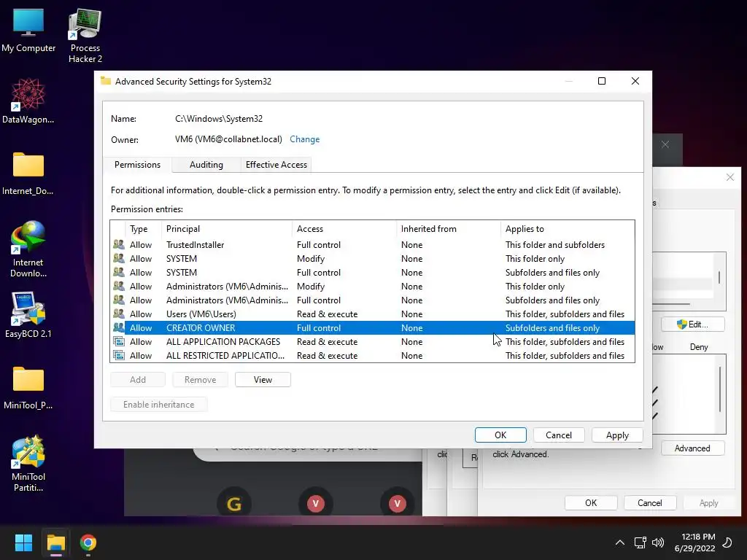Confirm with OK in Advanced Security Settings
747x560 pixels.
click(x=500, y=435)
